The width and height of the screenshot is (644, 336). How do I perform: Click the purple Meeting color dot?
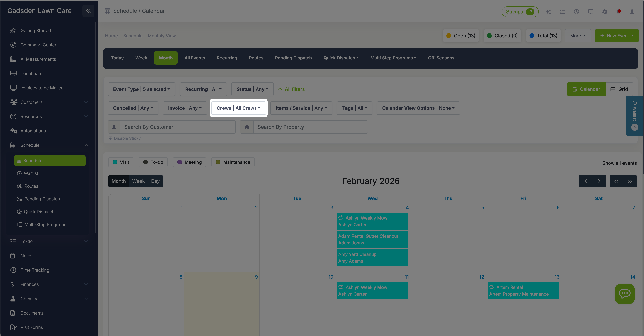(x=179, y=162)
